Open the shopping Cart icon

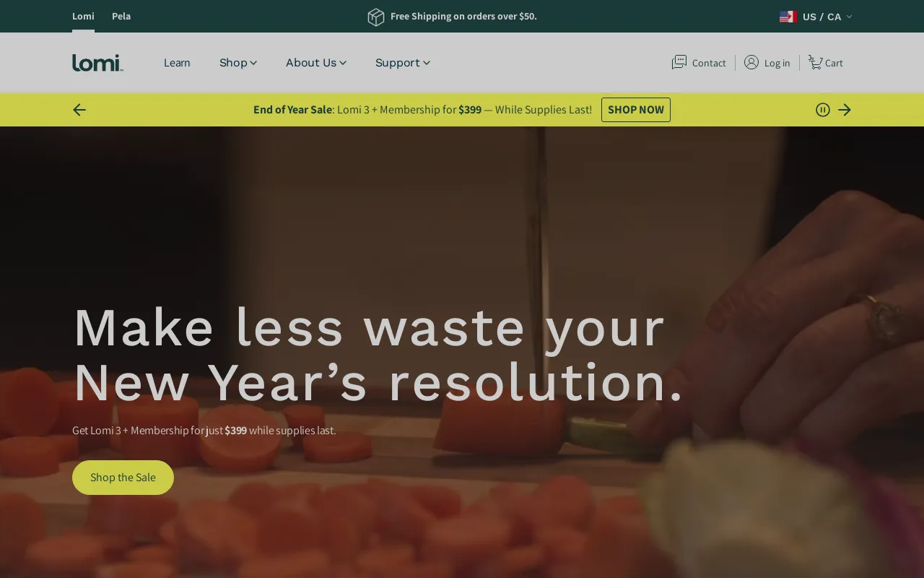(815, 62)
